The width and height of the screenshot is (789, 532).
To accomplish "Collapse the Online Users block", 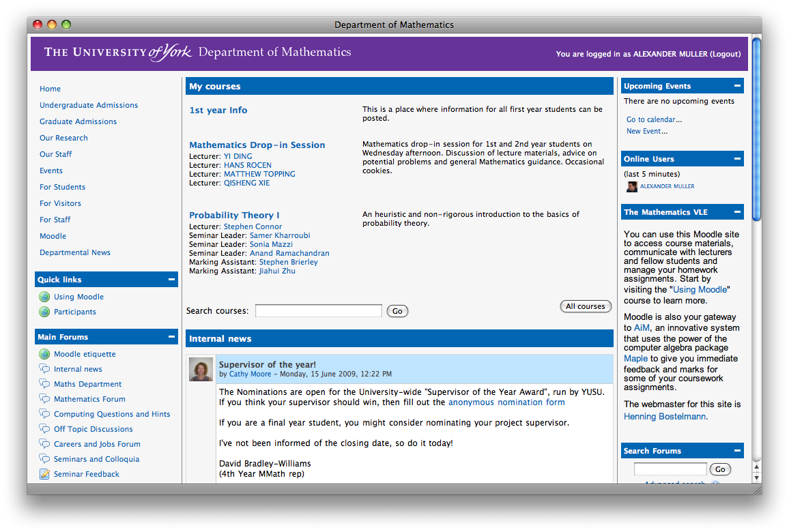I will click(737, 159).
